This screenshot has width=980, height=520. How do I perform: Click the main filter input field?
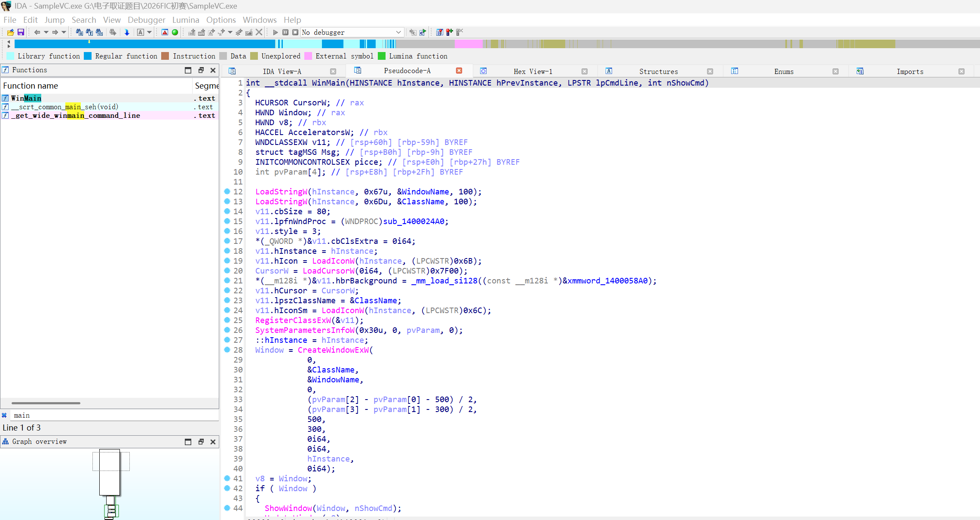pyautogui.click(x=114, y=415)
